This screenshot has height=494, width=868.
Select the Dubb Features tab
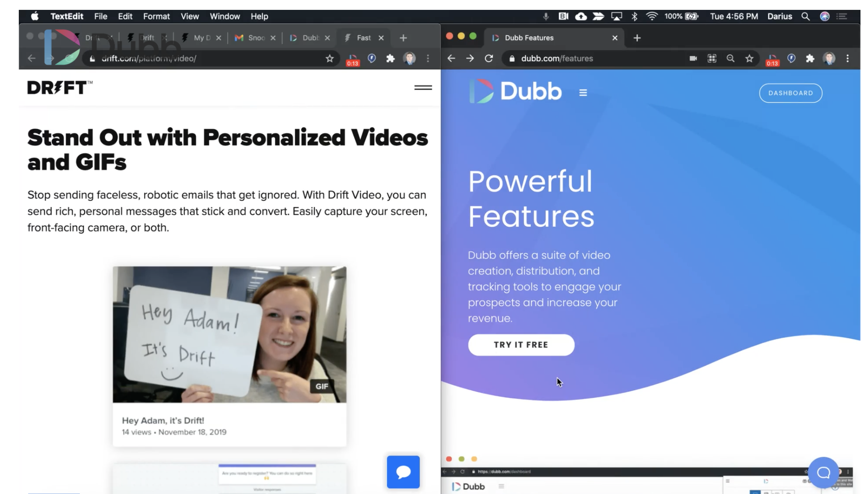(x=554, y=38)
